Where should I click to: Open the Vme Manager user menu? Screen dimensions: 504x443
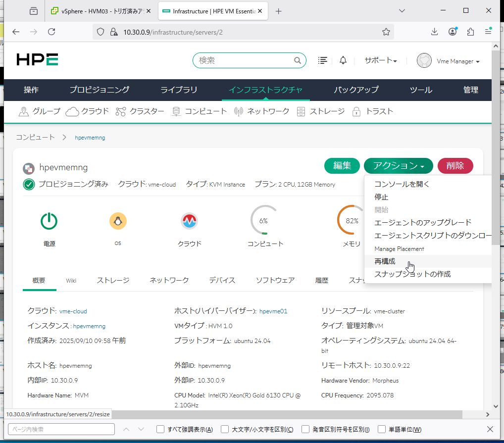coord(449,61)
